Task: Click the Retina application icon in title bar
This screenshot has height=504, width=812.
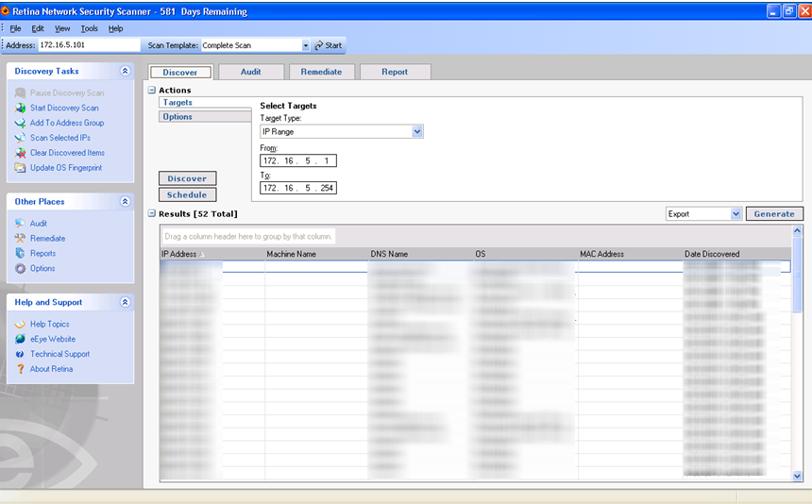Action: 5,11
